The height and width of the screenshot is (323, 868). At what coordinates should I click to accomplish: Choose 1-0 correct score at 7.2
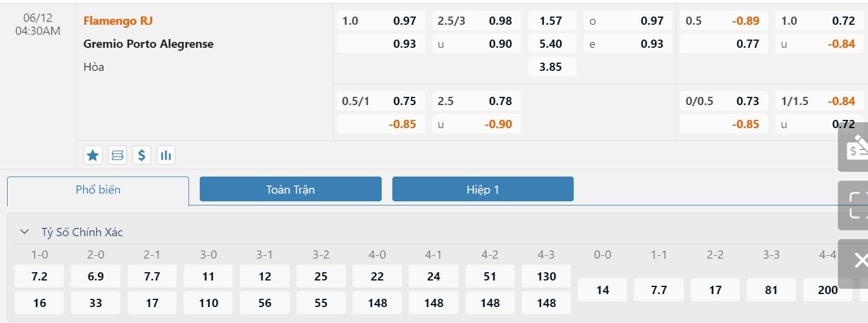[x=40, y=276]
